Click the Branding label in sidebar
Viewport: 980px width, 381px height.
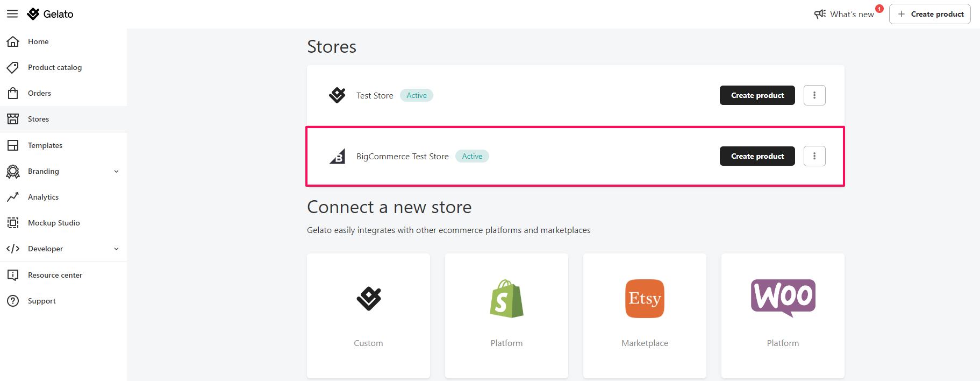click(44, 171)
